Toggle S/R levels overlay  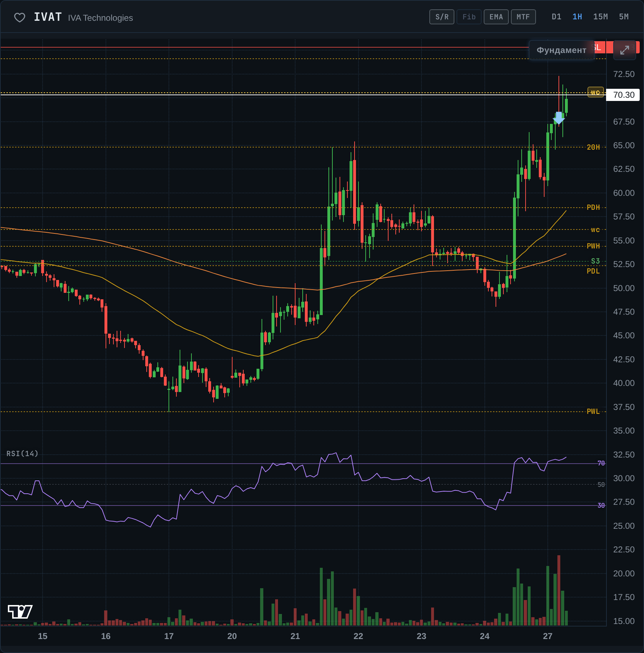(442, 17)
